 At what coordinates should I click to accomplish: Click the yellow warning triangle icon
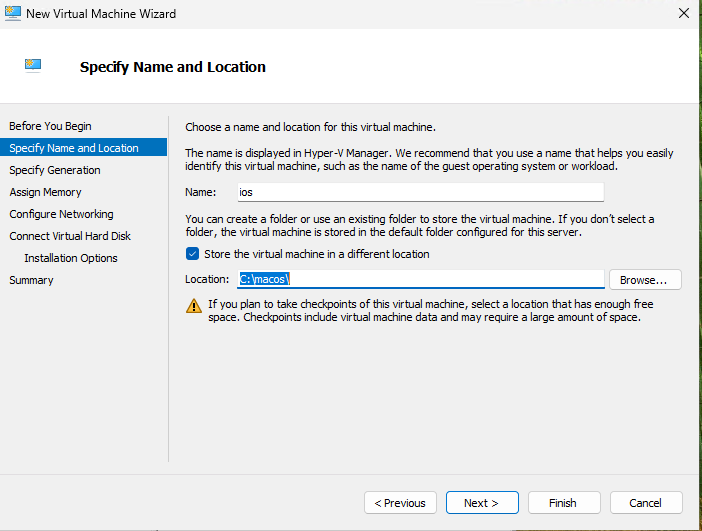(x=194, y=306)
